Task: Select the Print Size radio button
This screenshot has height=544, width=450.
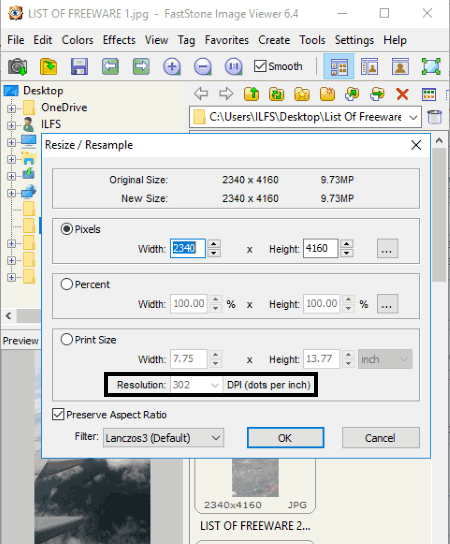Action: coord(67,339)
